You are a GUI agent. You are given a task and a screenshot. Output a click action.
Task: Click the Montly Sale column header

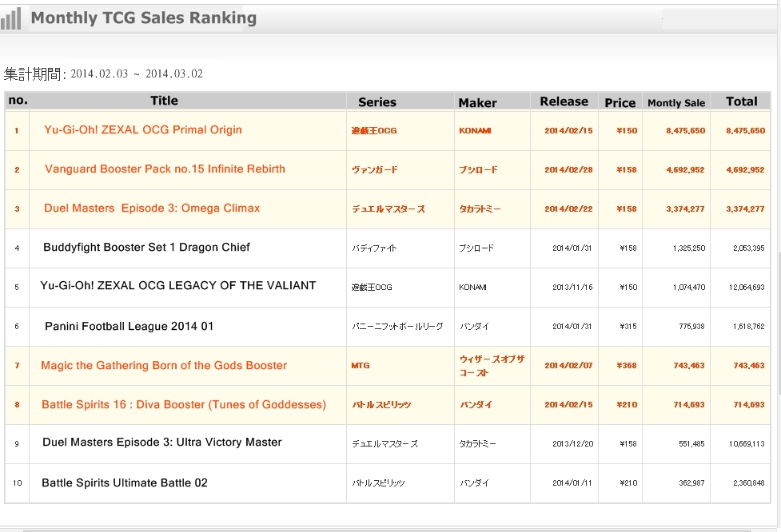click(x=676, y=103)
